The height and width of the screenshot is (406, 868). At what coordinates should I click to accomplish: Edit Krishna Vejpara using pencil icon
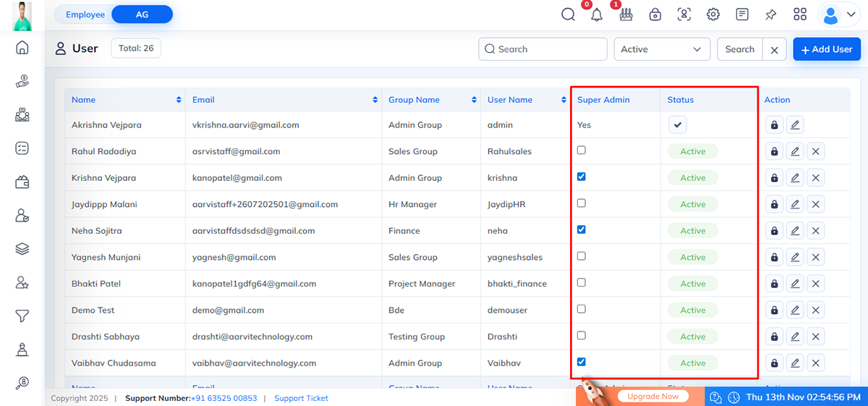click(795, 178)
